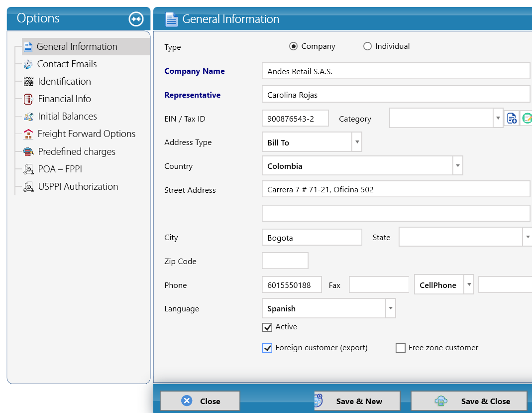Click the Save & Close button

469,401
